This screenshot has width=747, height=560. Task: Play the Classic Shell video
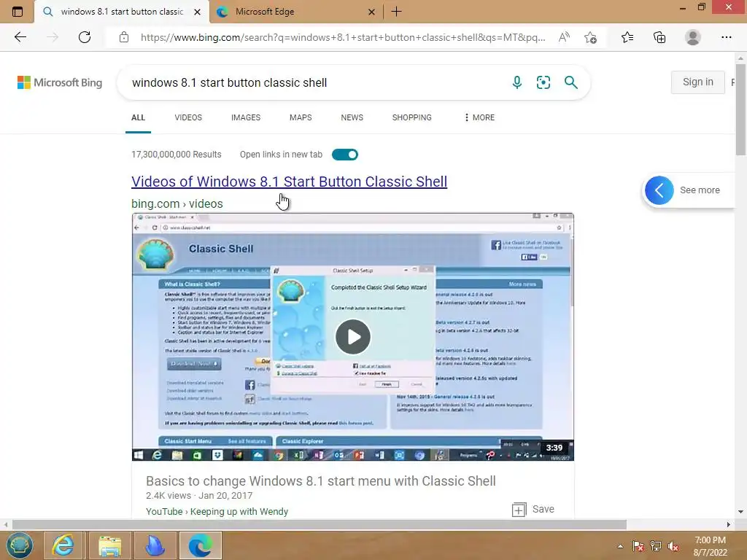click(352, 337)
